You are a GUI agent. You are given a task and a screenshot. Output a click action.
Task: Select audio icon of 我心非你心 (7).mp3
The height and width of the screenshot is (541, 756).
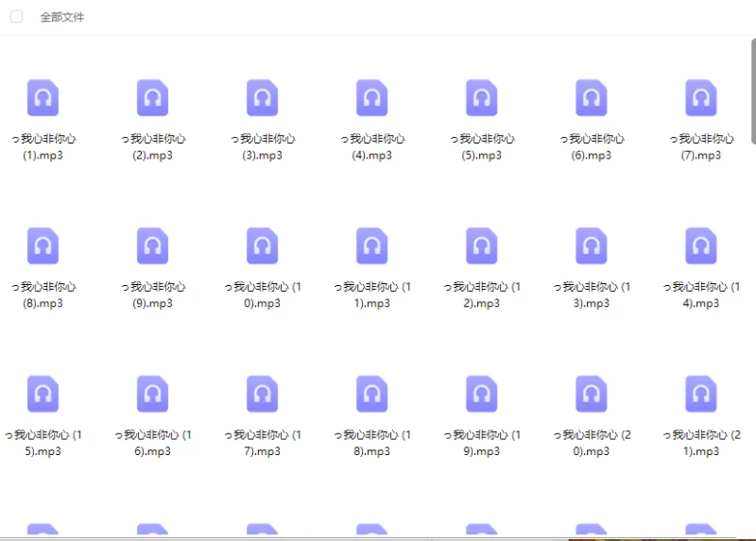(x=701, y=98)
